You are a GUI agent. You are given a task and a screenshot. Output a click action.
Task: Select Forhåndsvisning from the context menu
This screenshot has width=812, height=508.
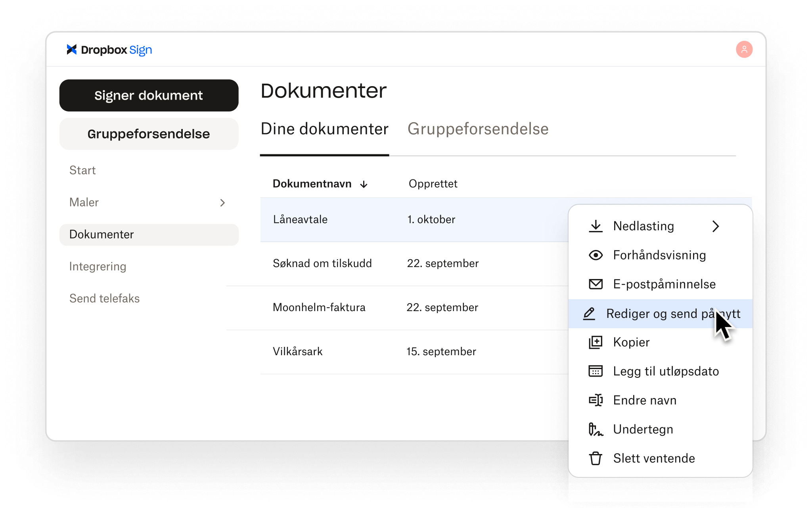tap(660, 255)
